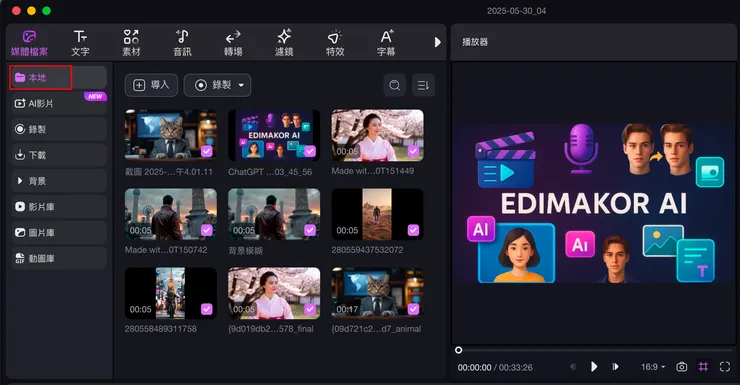The image size is (740, 385).
Task: Toggle checkmark on Made wit...0T150742 clip
Action: pos(207,230)
